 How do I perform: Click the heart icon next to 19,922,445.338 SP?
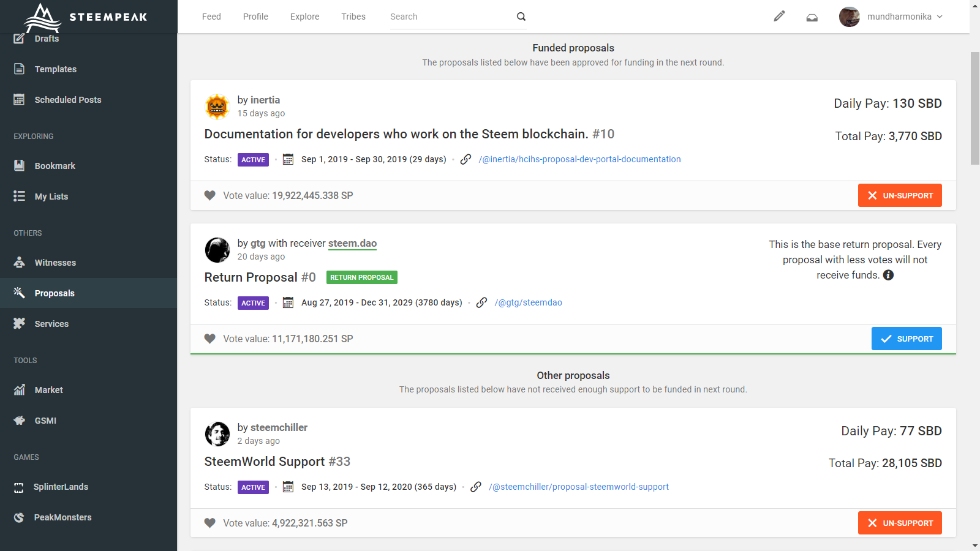coord(210,196)
